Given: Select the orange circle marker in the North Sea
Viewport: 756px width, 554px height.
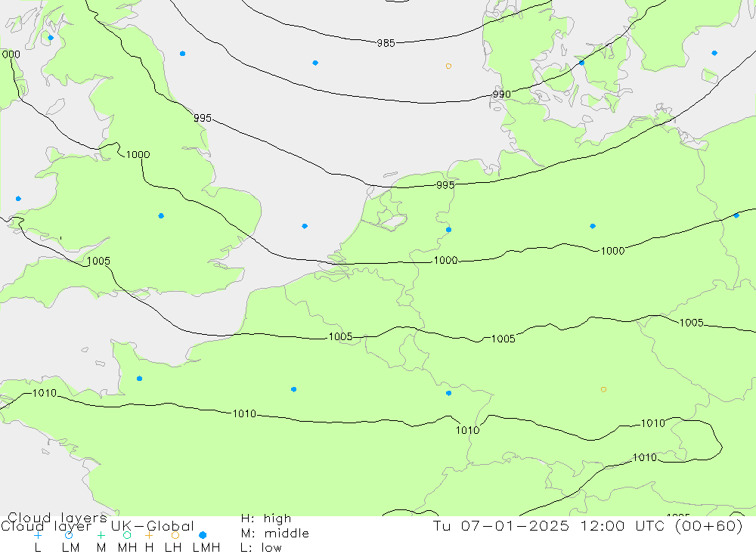Looking at the screenshot, I should pos(448,66).
